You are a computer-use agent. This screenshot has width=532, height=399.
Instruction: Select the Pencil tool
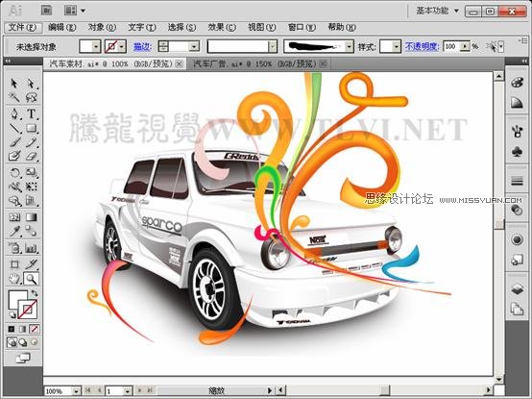pyautogui.click(x=31, y=142)
